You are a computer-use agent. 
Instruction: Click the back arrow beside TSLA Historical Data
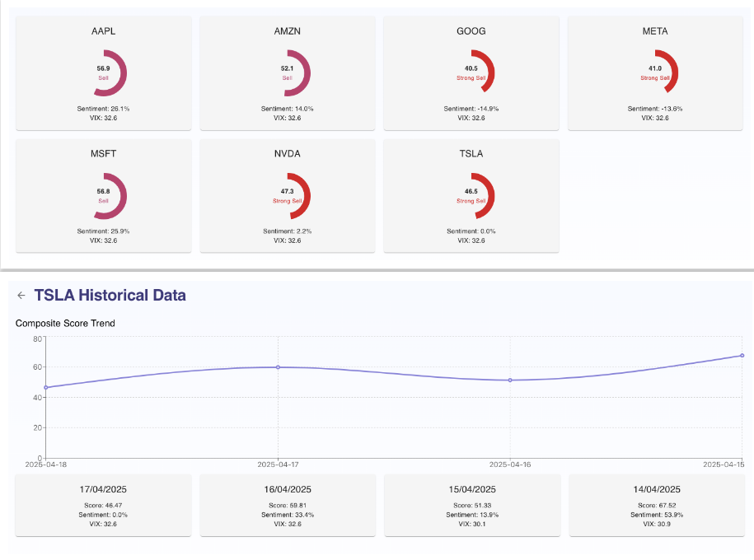tap(21, 296)
